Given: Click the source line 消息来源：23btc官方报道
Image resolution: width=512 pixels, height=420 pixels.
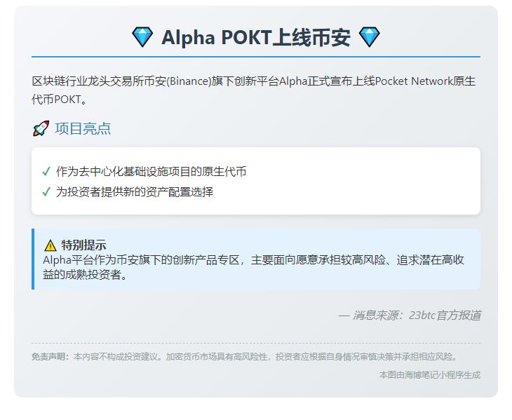Looking at the screenshot, I should click(x=410, y=316).
